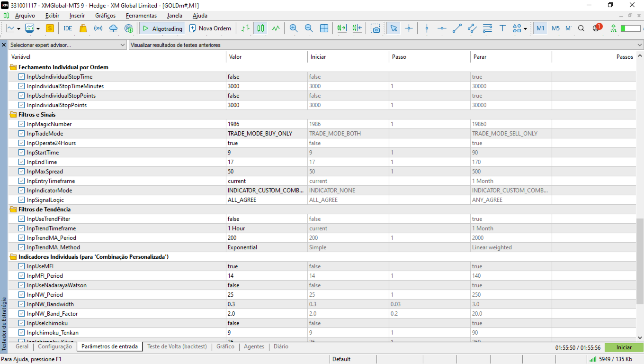
Task: Click the Market shopping bag icon
Action: pos(83,28)
